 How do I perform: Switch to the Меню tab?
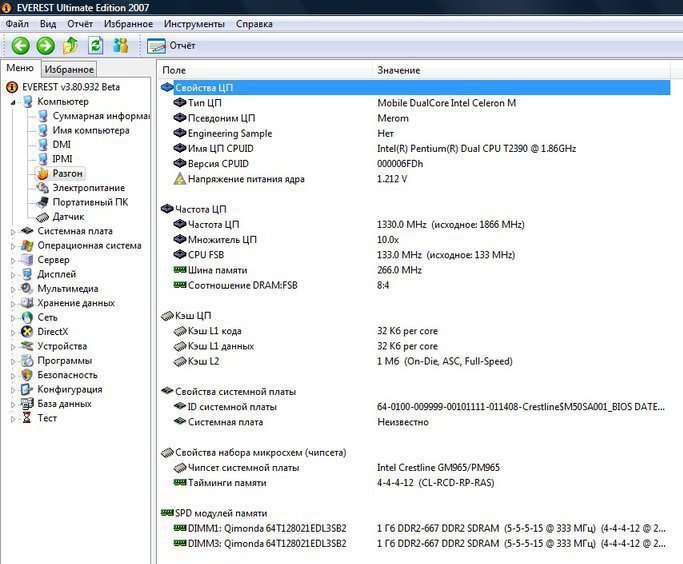click(x=20, y=68)
